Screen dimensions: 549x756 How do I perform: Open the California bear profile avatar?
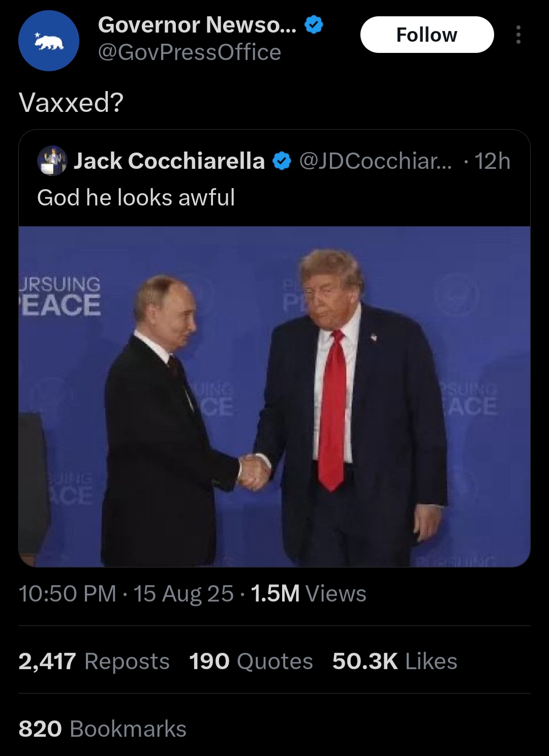point(49,41)
